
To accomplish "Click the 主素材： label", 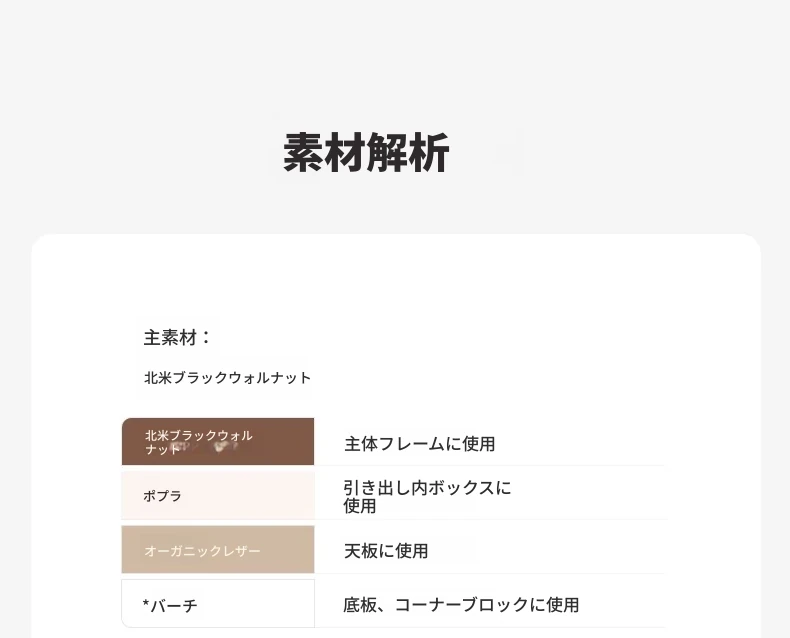I will coord(177,338).
